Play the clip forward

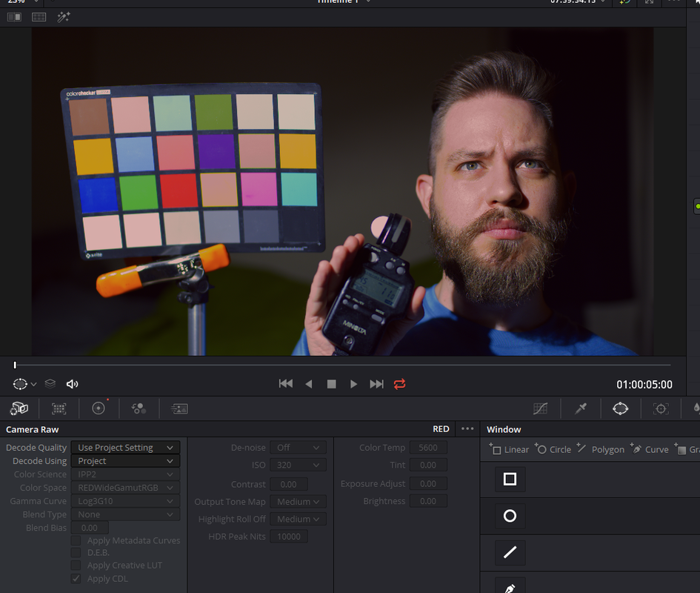353,384
